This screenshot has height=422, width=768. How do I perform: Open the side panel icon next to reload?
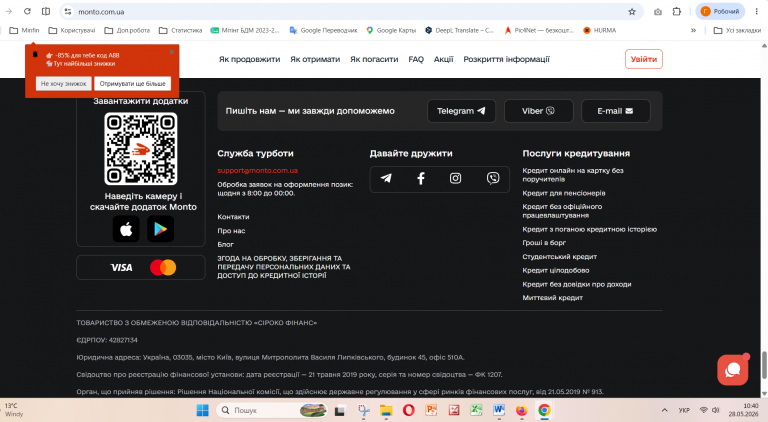46,11
